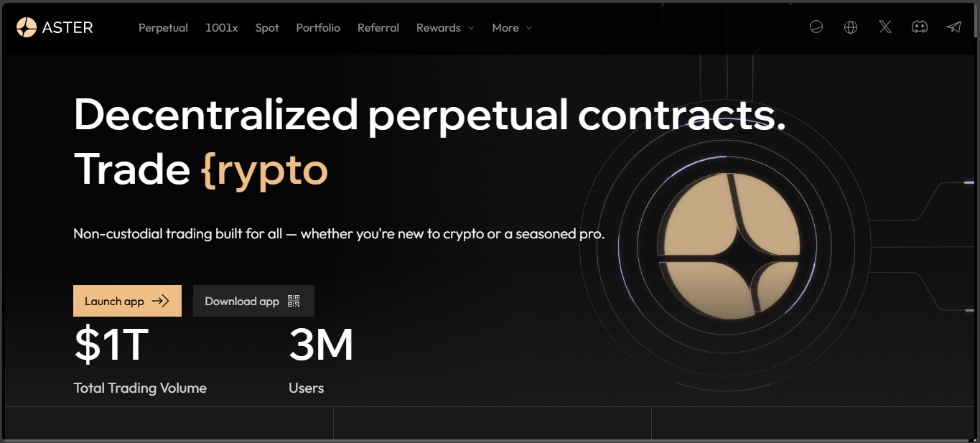The height and width of the screenshot is (443, 980).
Task: Open the Portfolio page
Action: click(x=318, y=28)
